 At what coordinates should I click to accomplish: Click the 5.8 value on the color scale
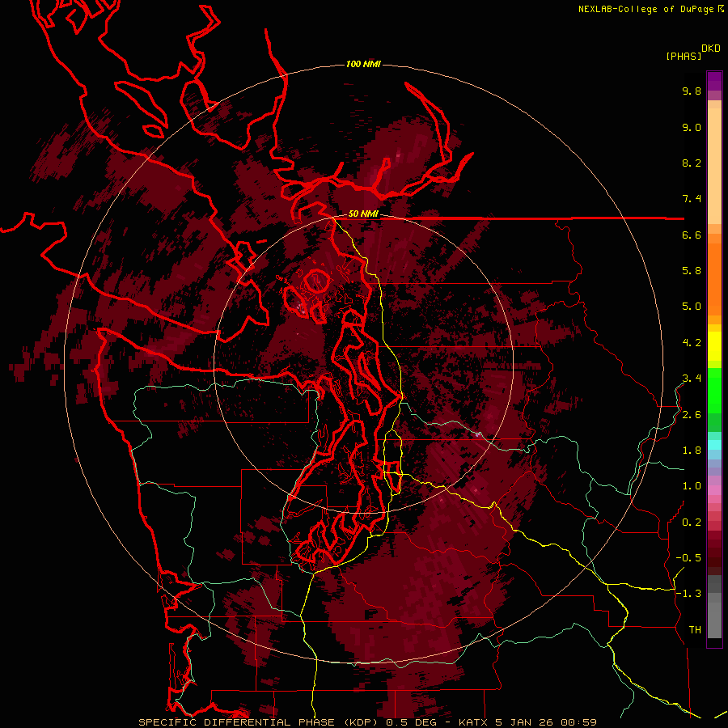coord(692,270)
